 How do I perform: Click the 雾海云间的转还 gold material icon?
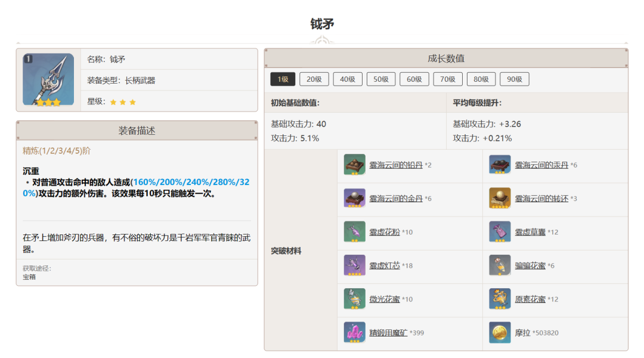coord(500,198)
